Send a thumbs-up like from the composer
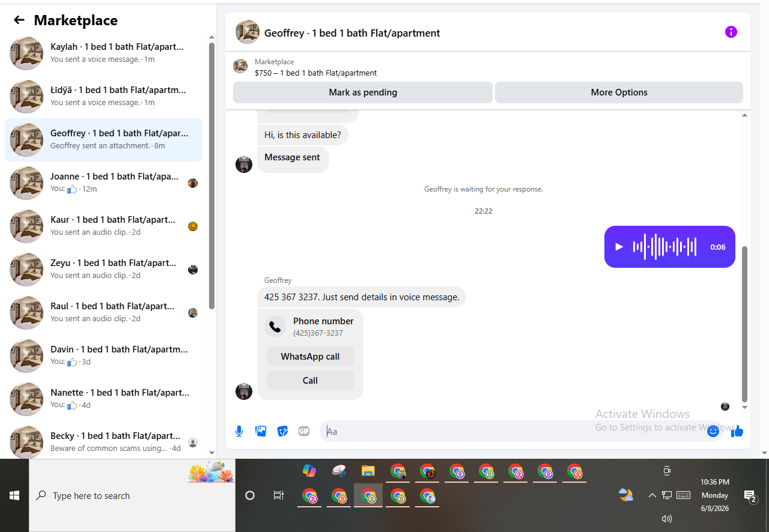 737,431
